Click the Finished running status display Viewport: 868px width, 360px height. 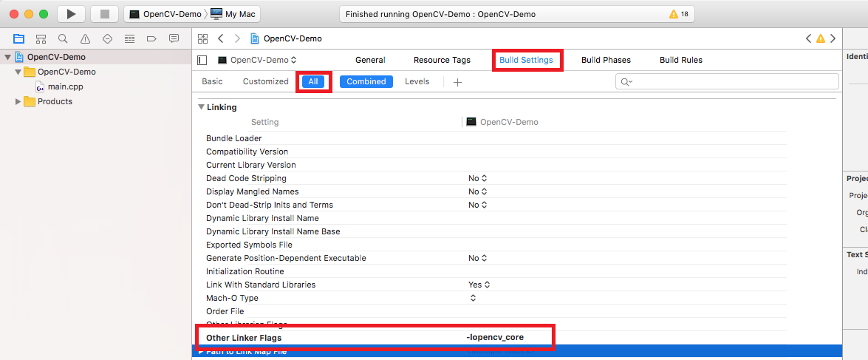516,14
